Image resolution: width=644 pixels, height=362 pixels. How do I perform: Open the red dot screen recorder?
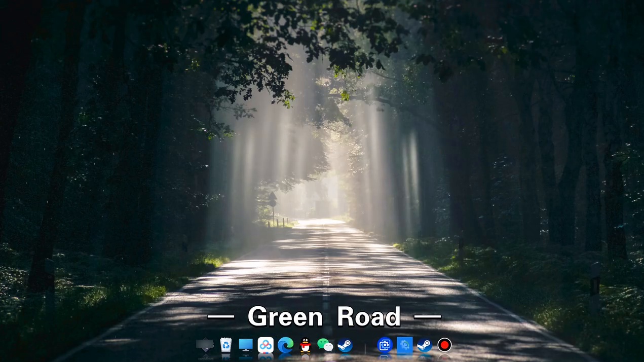[x=444, y=345]
